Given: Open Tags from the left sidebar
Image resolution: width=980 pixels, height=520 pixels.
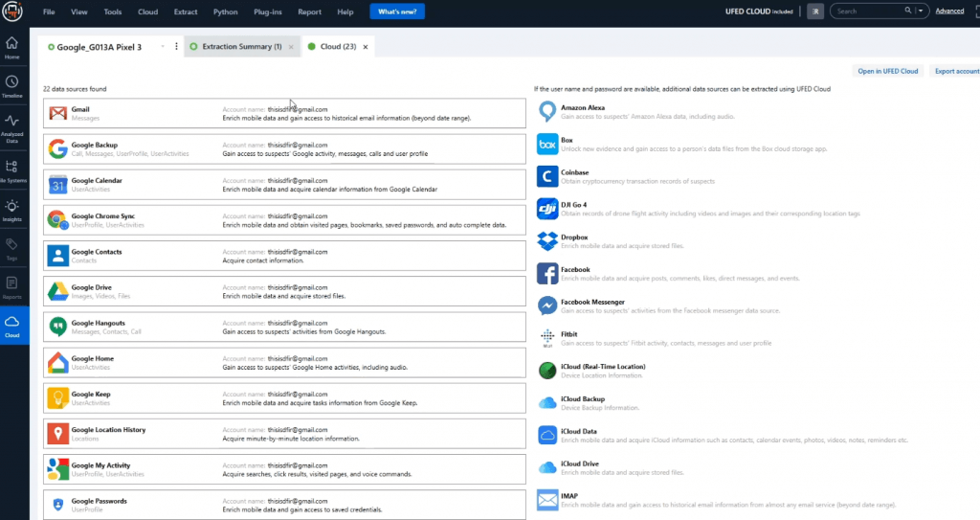Looking at the screenshot, I should pyautogui.click(x=12, y=249).
